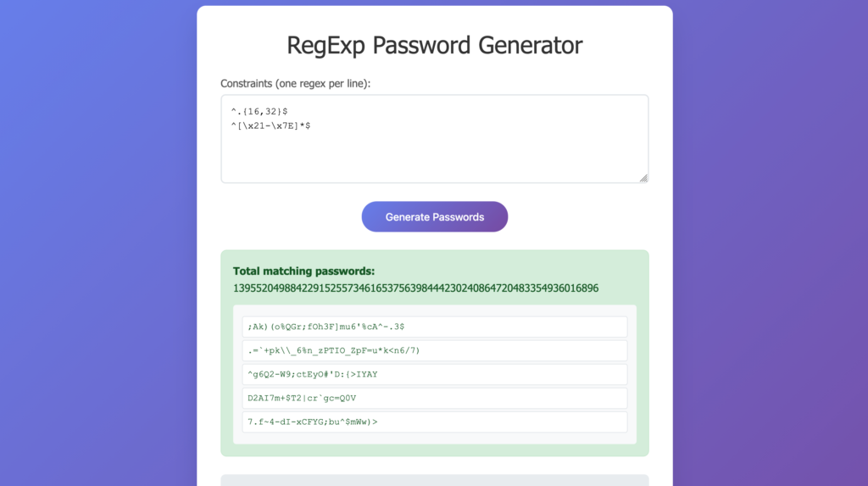This screenshot has height=486, width=868.
Task: Grab the textarea resize handle
Action: coord(643,177)
